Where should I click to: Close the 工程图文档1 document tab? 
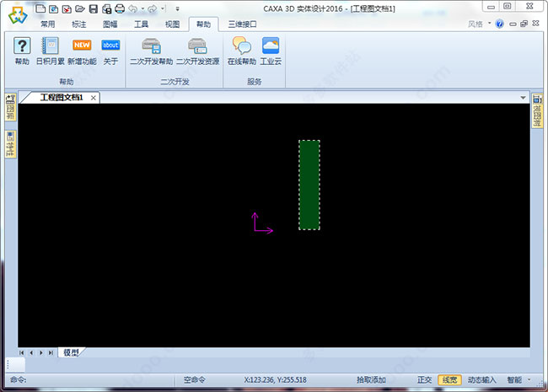click(94, 98)
